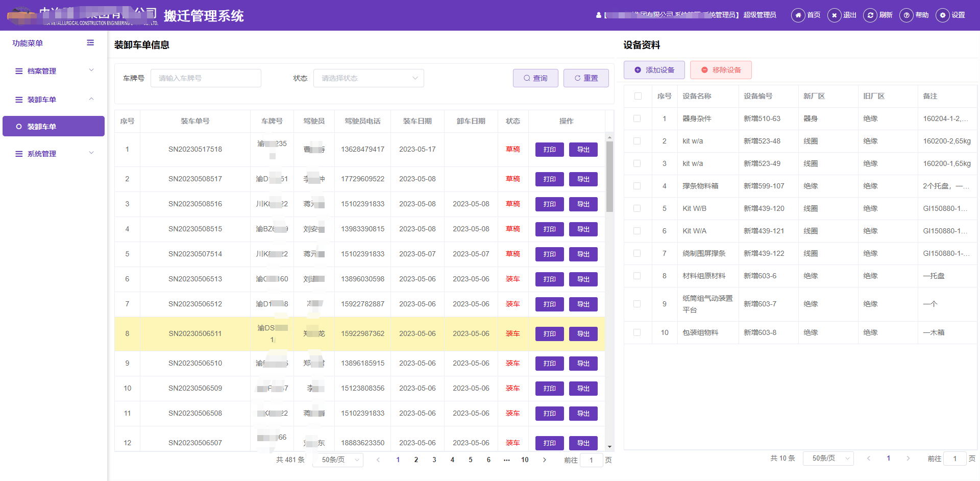This screenshot has width=980, height=481.
Task: Check the box for Kit W/A 新增439-121 row
Action: [x=637, y=231]
